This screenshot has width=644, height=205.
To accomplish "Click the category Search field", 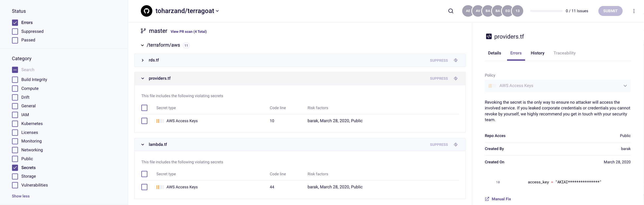I will (x=28, y=70).
